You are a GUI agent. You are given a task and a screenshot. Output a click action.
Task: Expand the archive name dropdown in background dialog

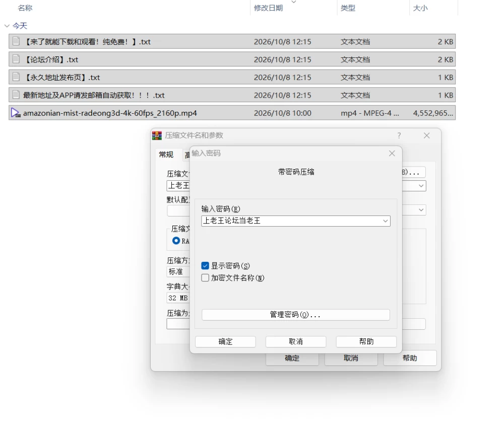tap(421, 186)
